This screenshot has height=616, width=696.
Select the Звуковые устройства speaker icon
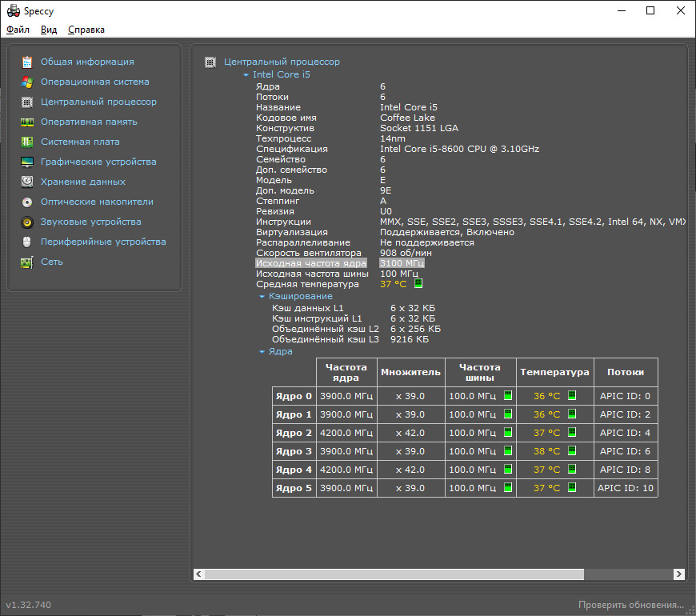click(x=27, y=222)
